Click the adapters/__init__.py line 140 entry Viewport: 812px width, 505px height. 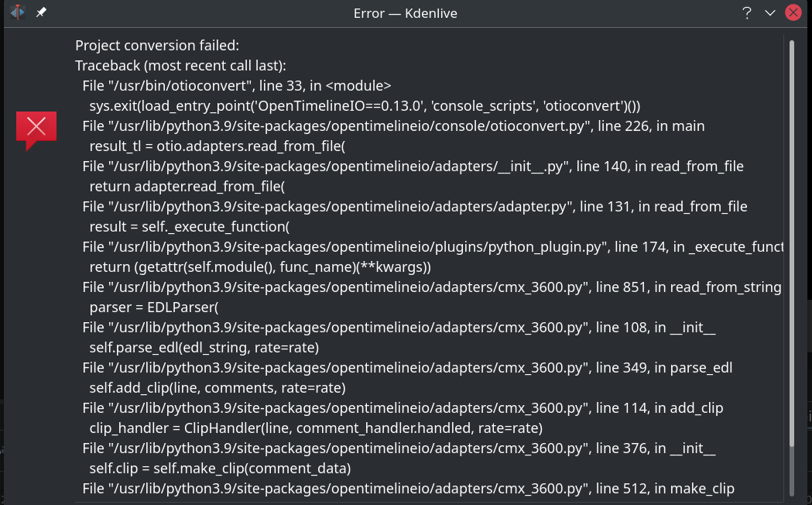[x=413, y=167]
